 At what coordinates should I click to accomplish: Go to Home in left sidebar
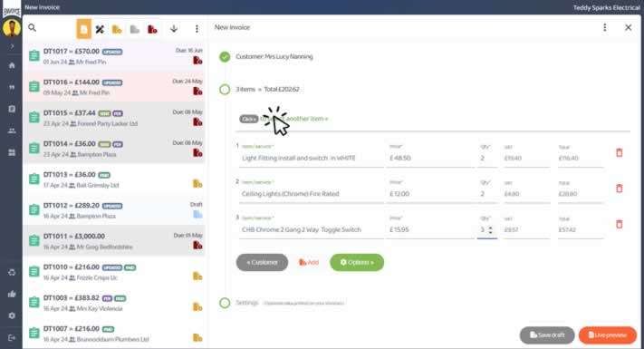pyautogui.click(x=12, y=65)
